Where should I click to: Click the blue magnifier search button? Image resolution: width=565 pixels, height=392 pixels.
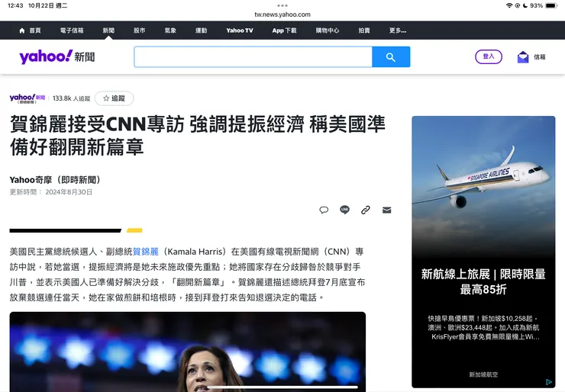pyautogui.click(x=391, y=57)
